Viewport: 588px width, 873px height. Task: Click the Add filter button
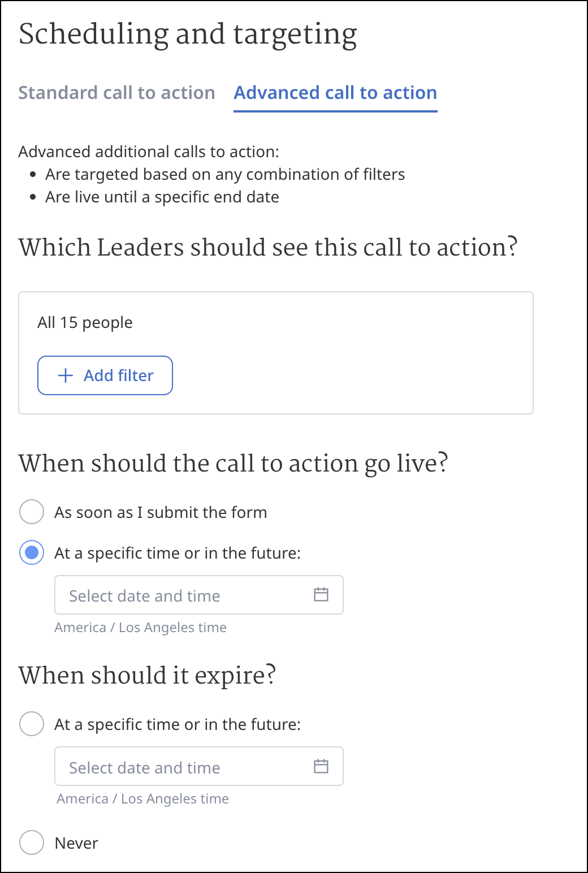click(105, 375)
